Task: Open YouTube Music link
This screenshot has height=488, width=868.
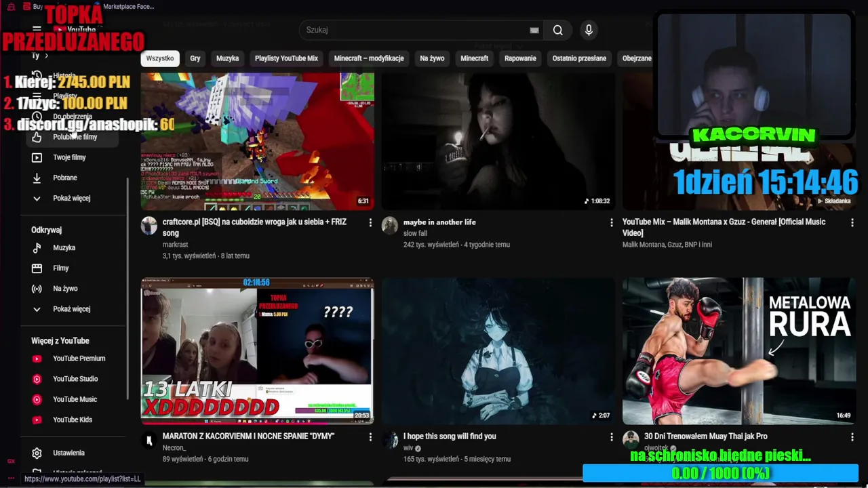Action: (x=73, y=399)
